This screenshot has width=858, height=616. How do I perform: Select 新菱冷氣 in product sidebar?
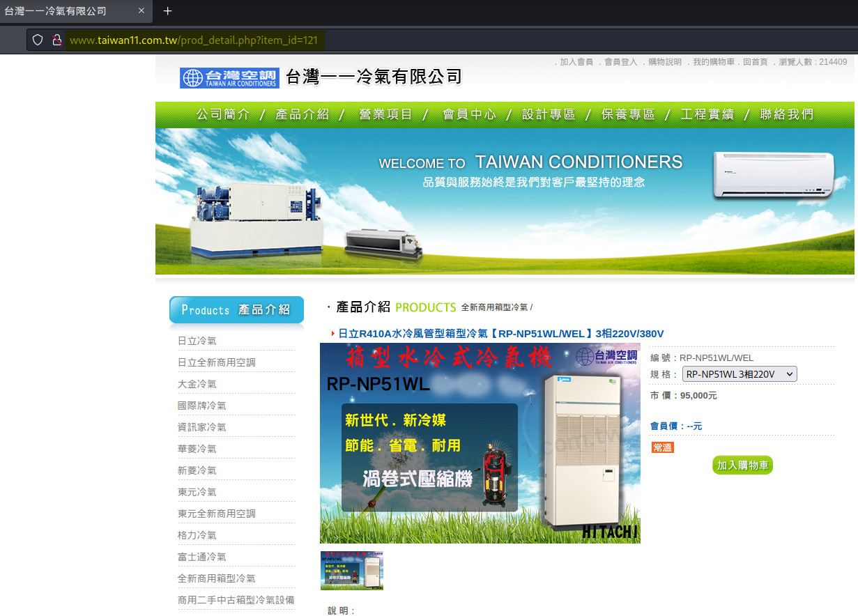197,470
